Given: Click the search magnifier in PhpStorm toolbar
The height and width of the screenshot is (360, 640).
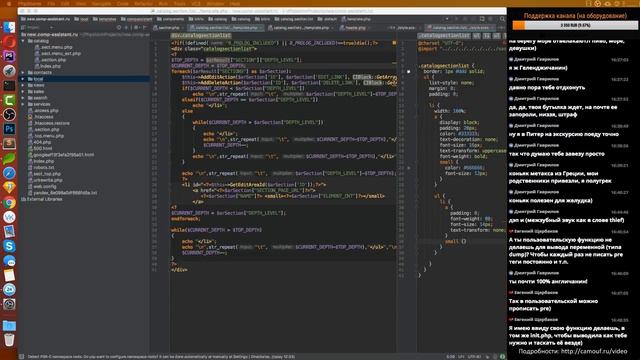Looking at the screenshot, I should (x=502, y=19).
